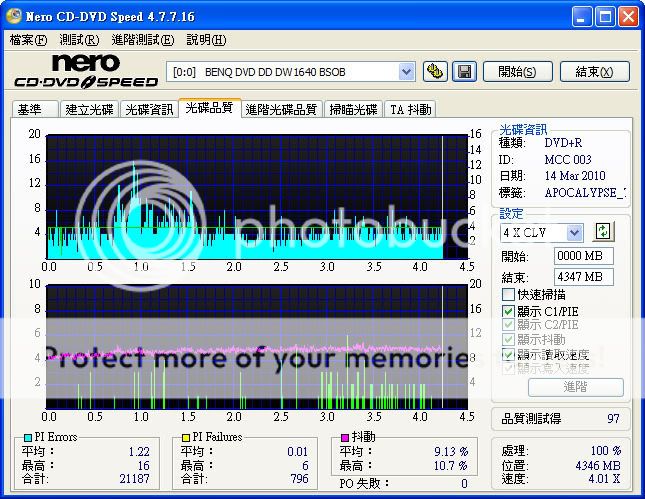Switch to the 基準 benchmark tab
This screenshot has height=499, width=645.
coord(35,109)
